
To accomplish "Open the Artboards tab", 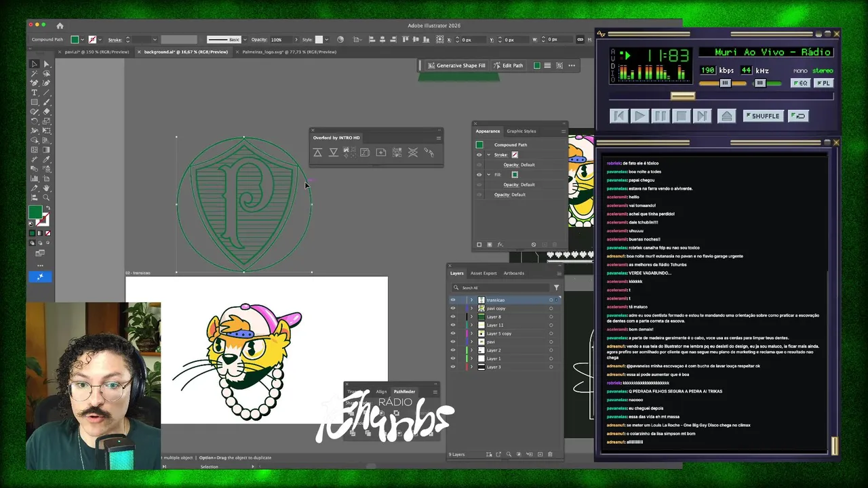I will tap(513, 273).
